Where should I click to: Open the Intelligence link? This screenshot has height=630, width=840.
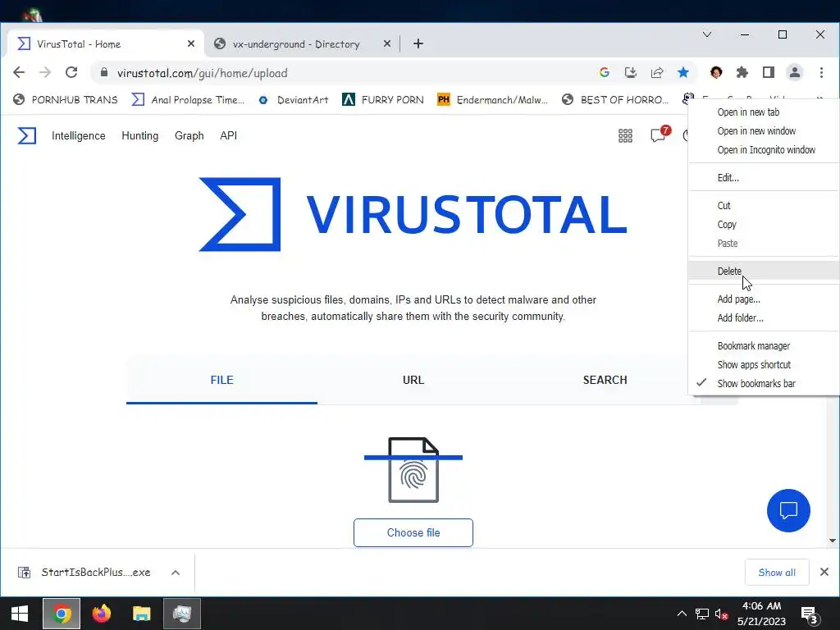78,135
